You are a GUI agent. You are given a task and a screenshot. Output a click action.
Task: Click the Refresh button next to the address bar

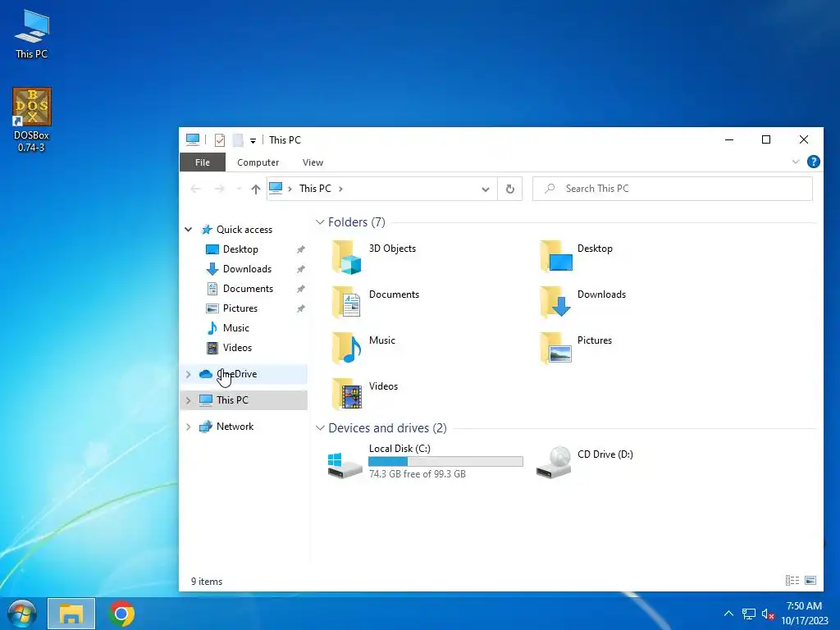pos(510,189)
